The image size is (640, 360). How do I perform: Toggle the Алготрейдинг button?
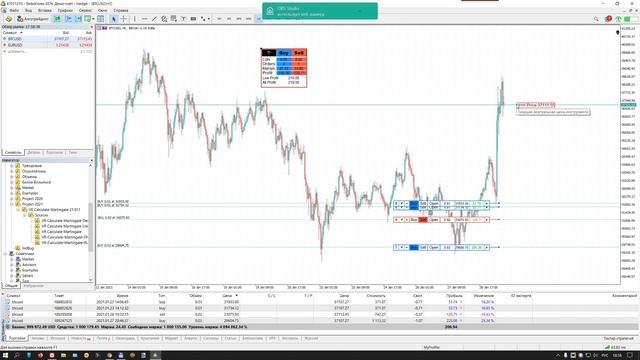(x=33, y=19)
